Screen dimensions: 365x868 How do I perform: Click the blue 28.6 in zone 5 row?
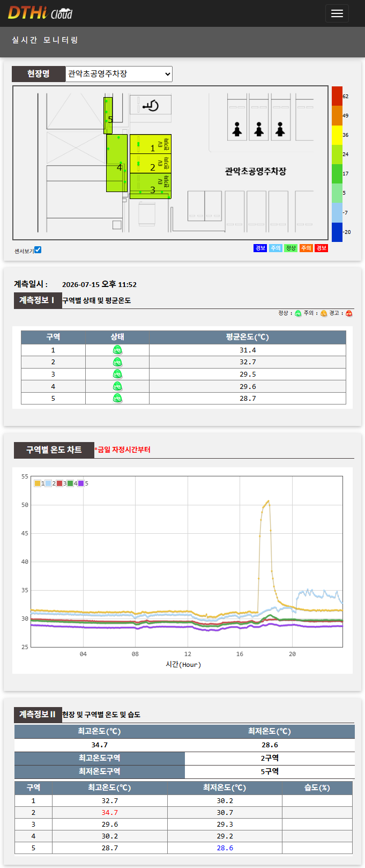point(225,848)
